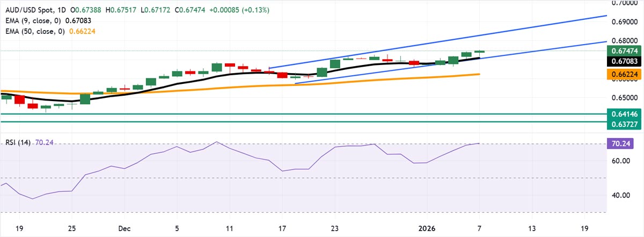Screen dimensions: 644x237
Task: Select the 0.64146 support level tag
Action: (x=625, y=114)
